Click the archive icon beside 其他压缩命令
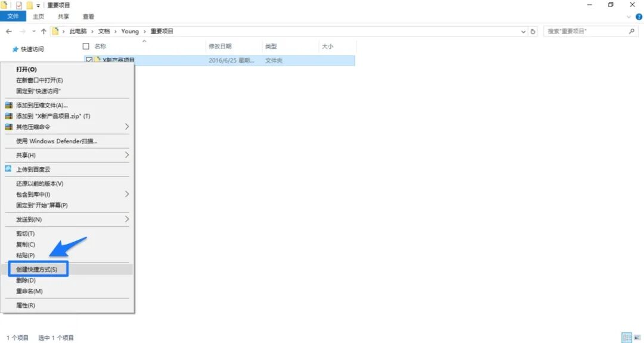 pos(8,127)
